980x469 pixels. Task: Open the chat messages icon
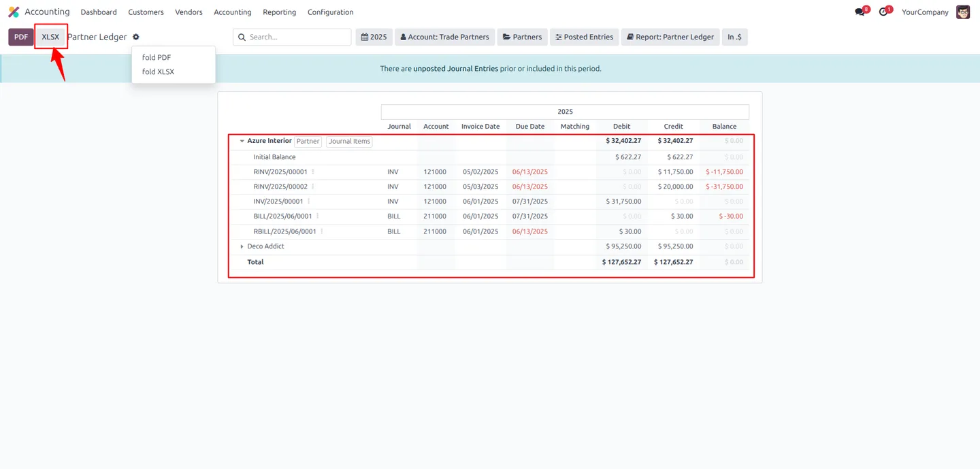860,12
